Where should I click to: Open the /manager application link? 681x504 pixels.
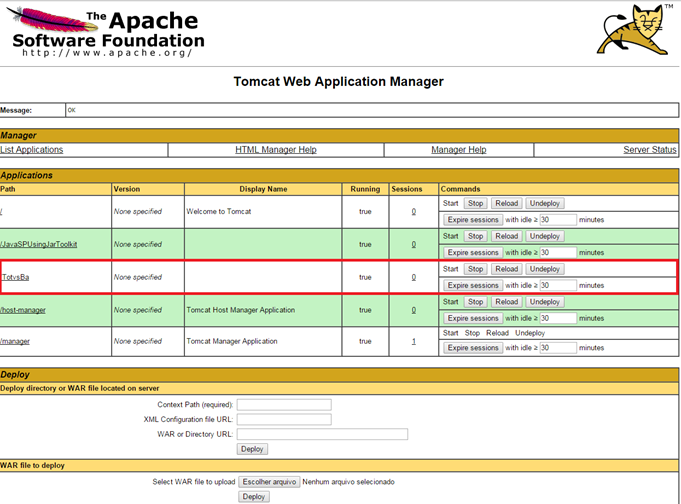[15, 342]
